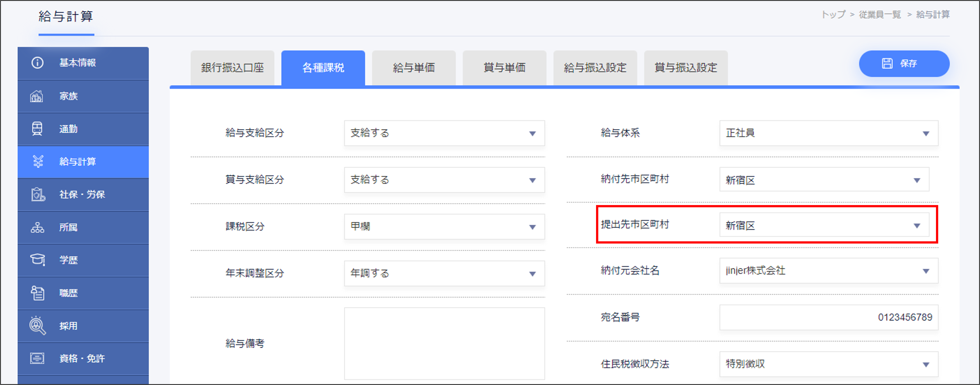Click the yen icon for 給与計算
The width and height of the screenshot is (980, 385).
click(x=38, y=161)
